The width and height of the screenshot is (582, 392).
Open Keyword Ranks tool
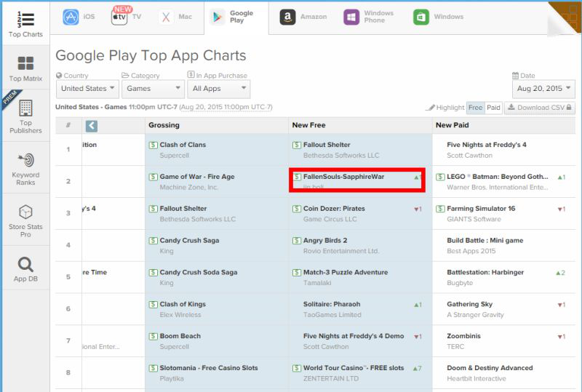point(25,169)
